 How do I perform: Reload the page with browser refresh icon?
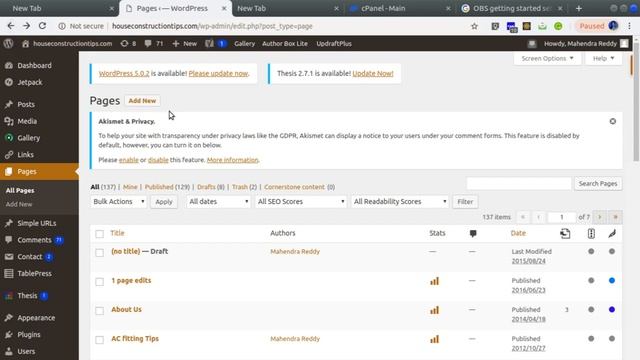tap(42, 26)
